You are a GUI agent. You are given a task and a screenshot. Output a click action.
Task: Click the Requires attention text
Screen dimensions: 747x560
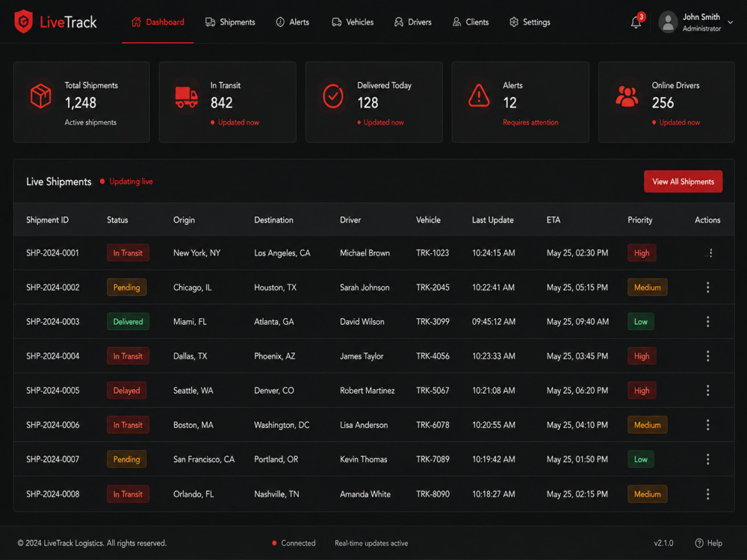tap(530, 122)
